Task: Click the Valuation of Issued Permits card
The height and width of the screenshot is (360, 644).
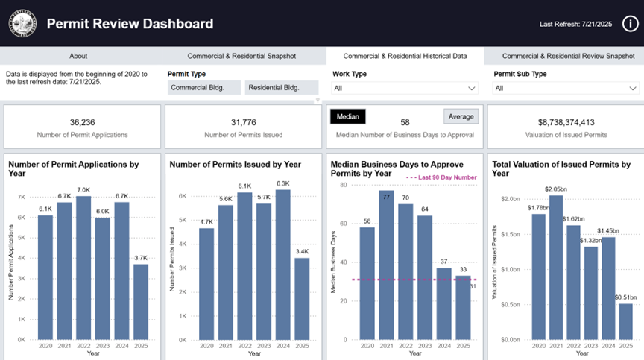Action: coord(566,126)
